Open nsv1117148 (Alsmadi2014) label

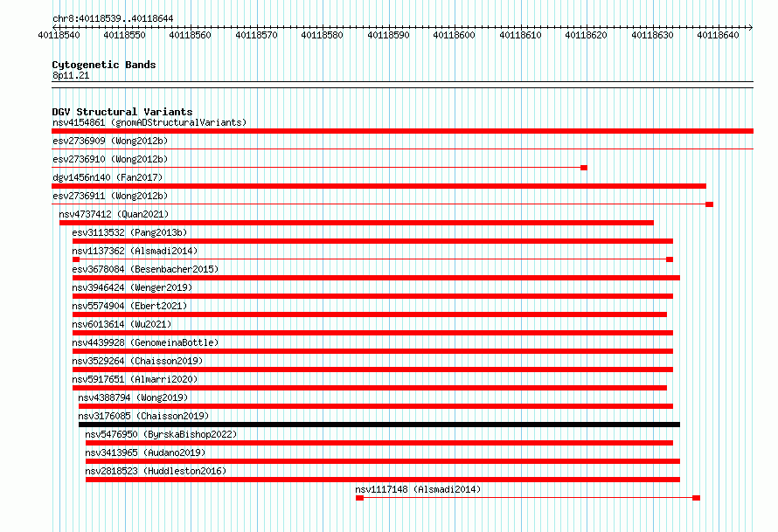(x=418, y=489)
